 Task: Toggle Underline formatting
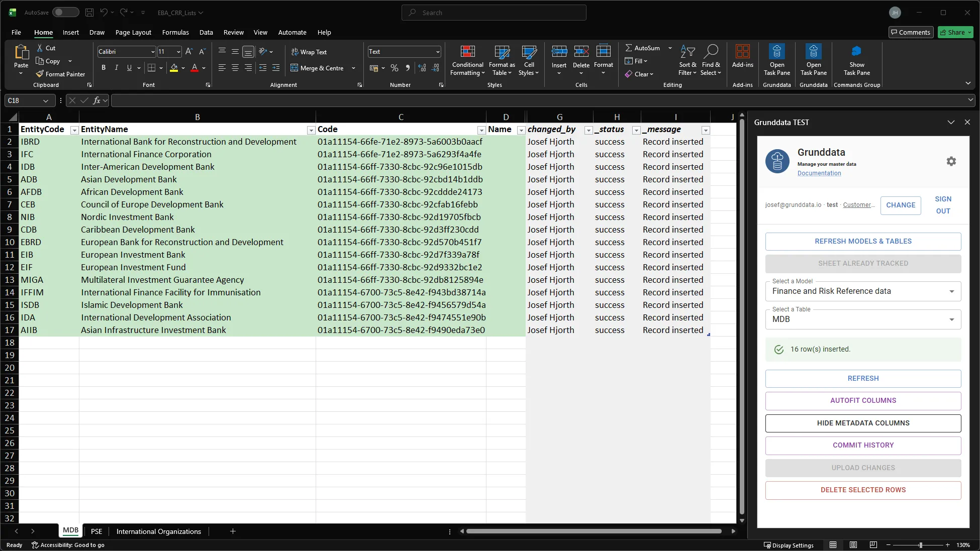click(129, 68)
